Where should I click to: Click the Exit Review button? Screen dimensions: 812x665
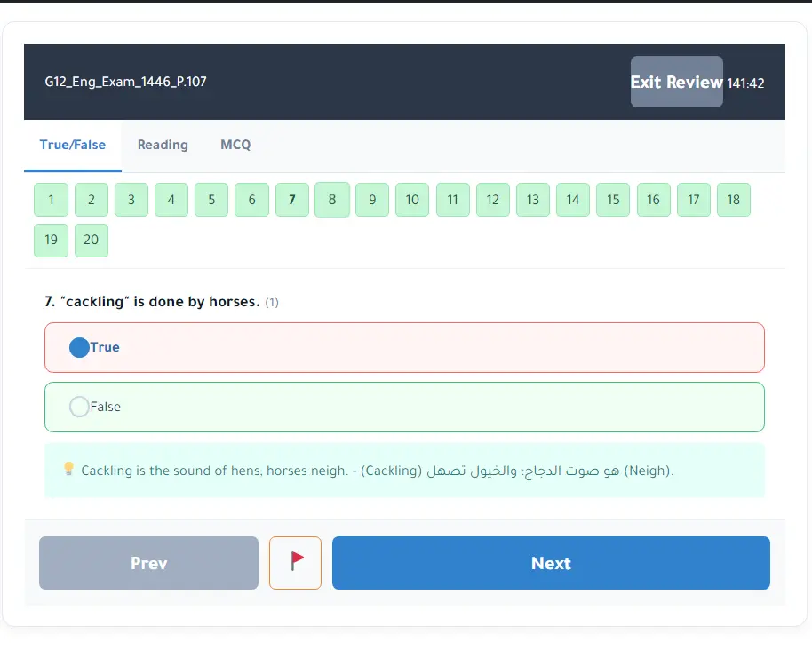click(x=676, y=82)
